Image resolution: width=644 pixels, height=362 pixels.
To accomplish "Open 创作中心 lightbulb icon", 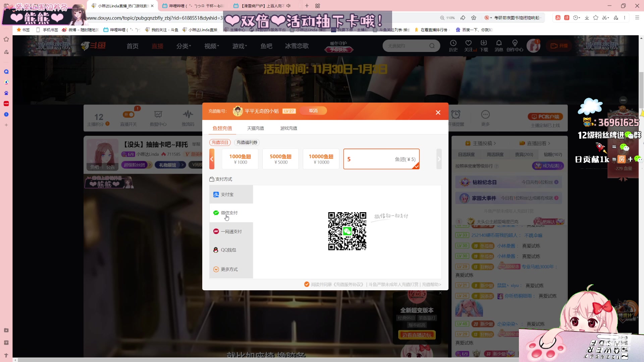I will pos(515,46).
